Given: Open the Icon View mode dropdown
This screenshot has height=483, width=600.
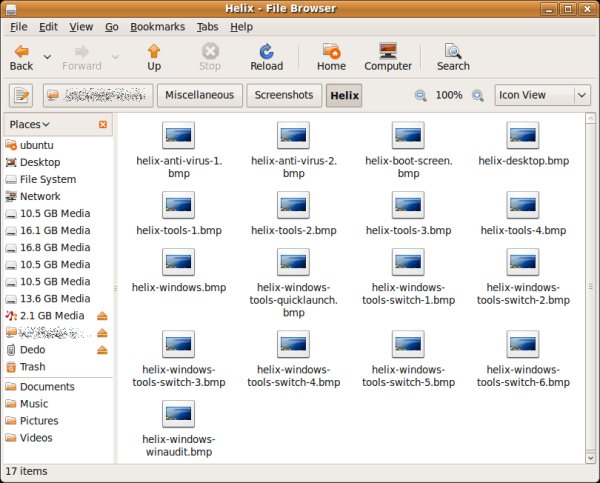Looking at the screenshot, I should tap(542, 95).
